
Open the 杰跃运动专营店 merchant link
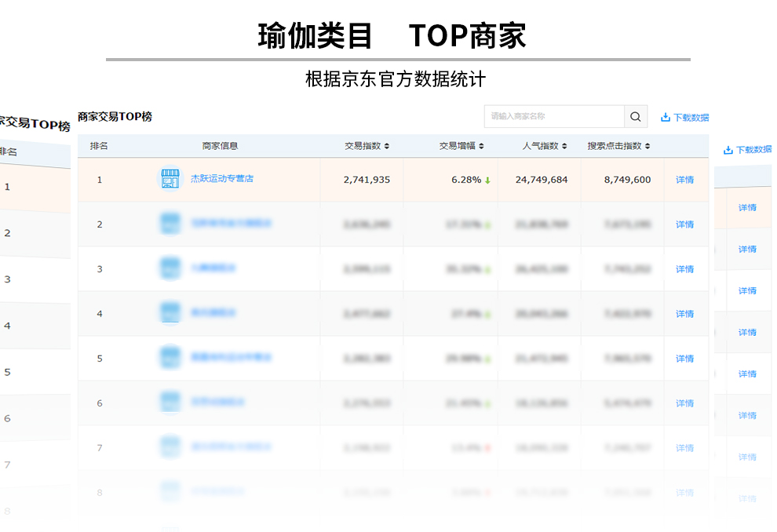tap(222, 179)
